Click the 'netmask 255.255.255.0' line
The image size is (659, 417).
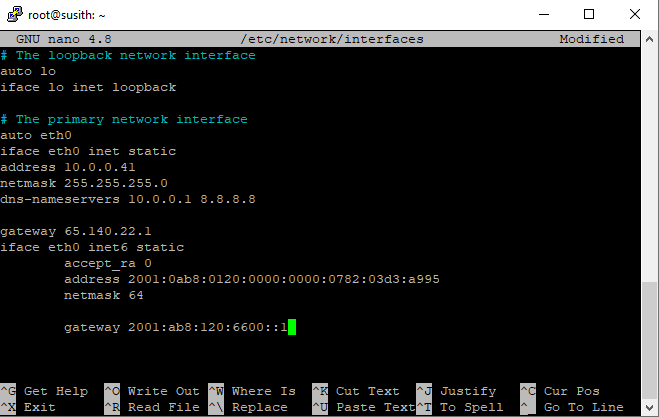point(84,183)
